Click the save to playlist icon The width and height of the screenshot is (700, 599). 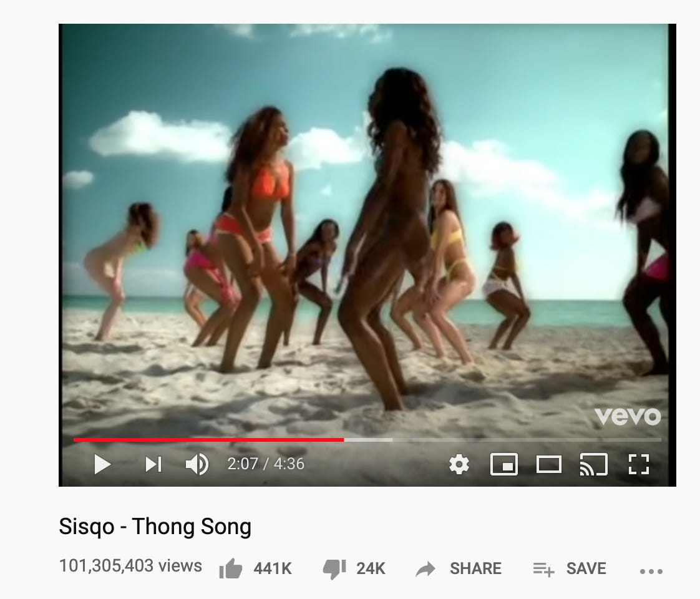[544, 569]
